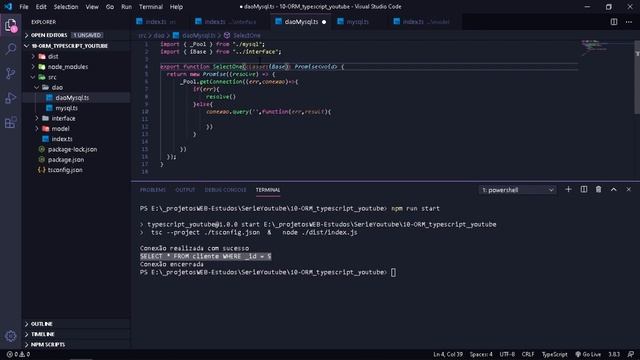Click the SelectOne breadcrumb symbol
Screen dimensions: 640x360
(x=242, y=36)
